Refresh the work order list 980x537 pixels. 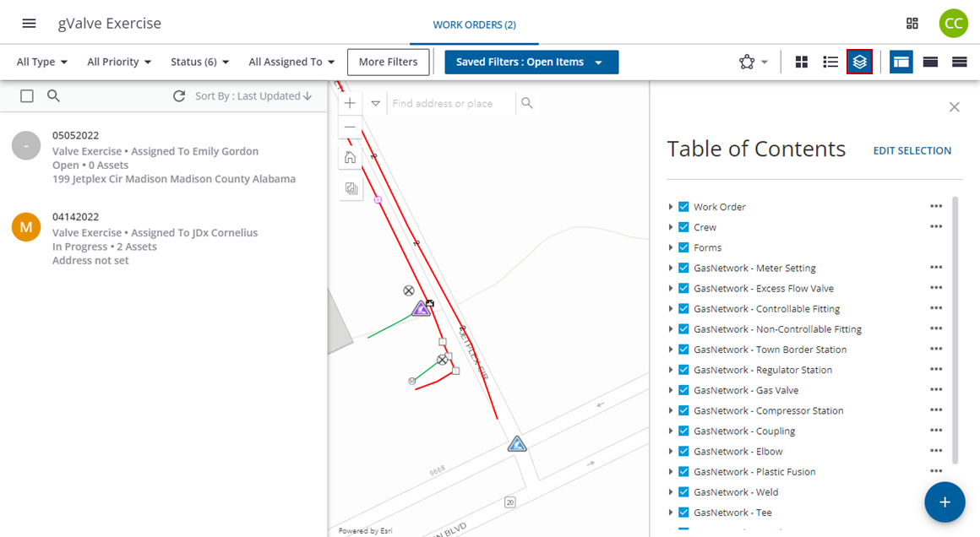[179, 95]
